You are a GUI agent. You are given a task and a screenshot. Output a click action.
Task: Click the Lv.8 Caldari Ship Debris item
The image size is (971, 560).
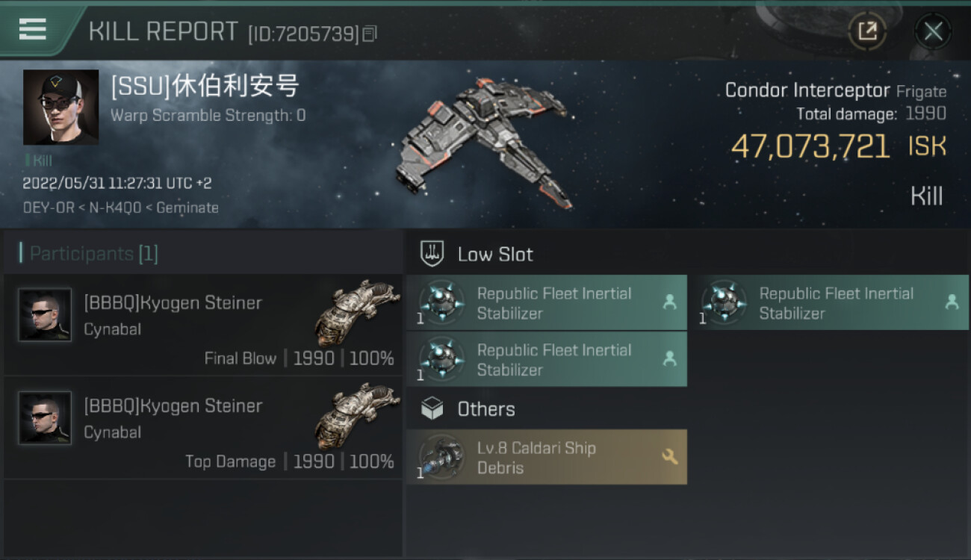point(546,458)
